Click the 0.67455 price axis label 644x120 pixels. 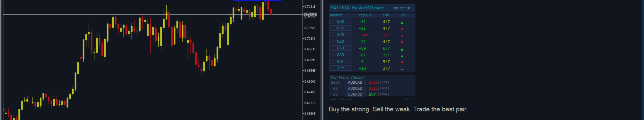tap(310, 92)
